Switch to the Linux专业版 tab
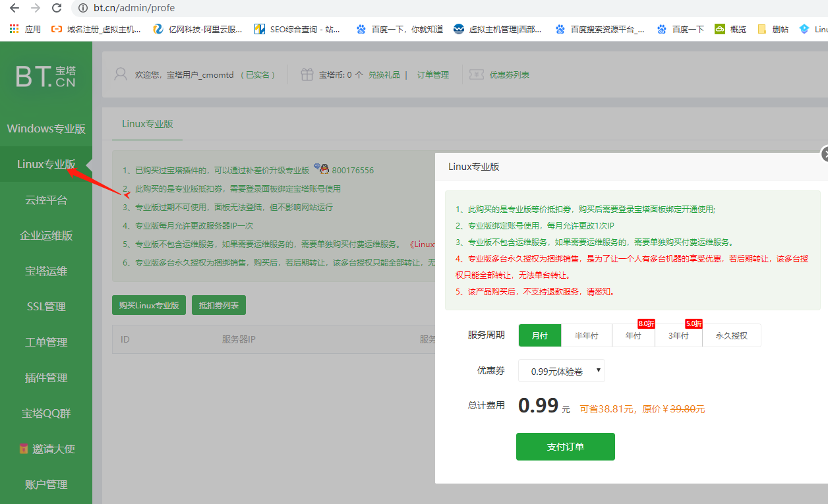 click(147, 124)
